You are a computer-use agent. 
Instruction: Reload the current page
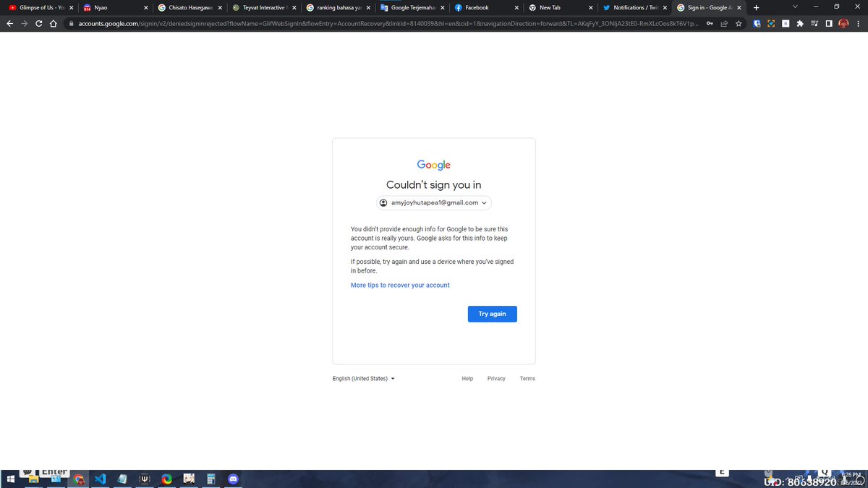coord(39,23)
